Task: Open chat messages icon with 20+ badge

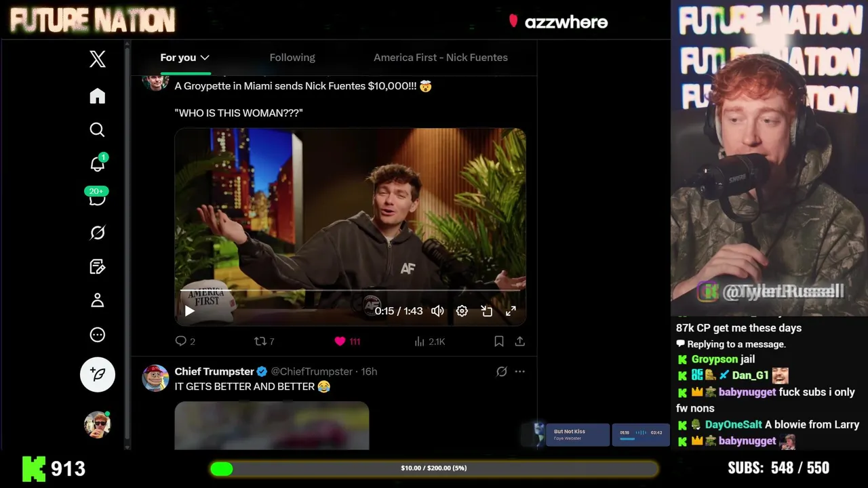Action: point(97,197)
